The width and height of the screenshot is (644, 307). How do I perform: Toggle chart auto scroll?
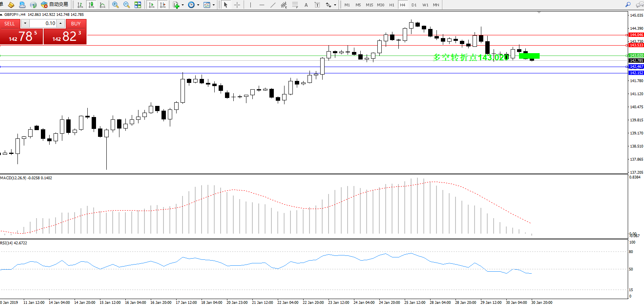(152, 5)
